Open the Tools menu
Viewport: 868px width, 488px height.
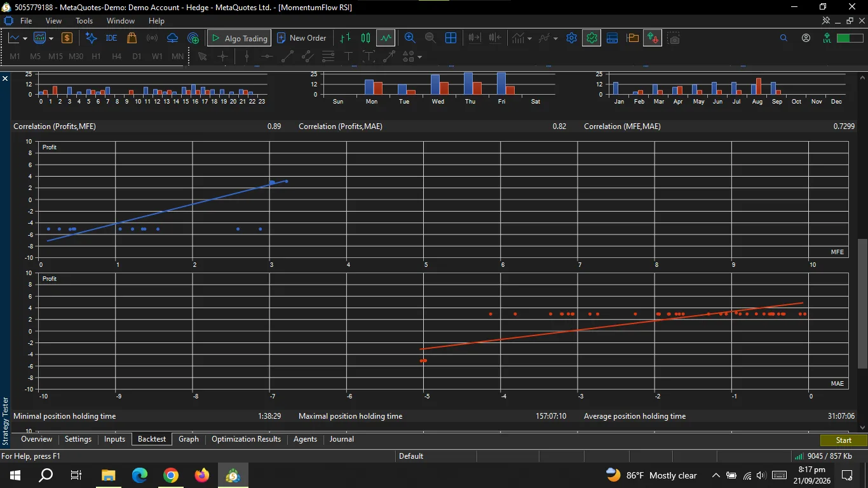click(x=85, y=21)
